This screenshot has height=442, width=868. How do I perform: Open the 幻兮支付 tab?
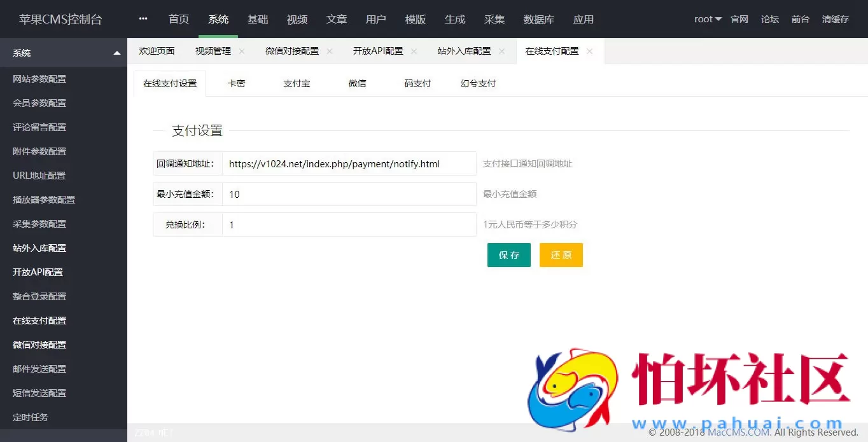(477, 83)
